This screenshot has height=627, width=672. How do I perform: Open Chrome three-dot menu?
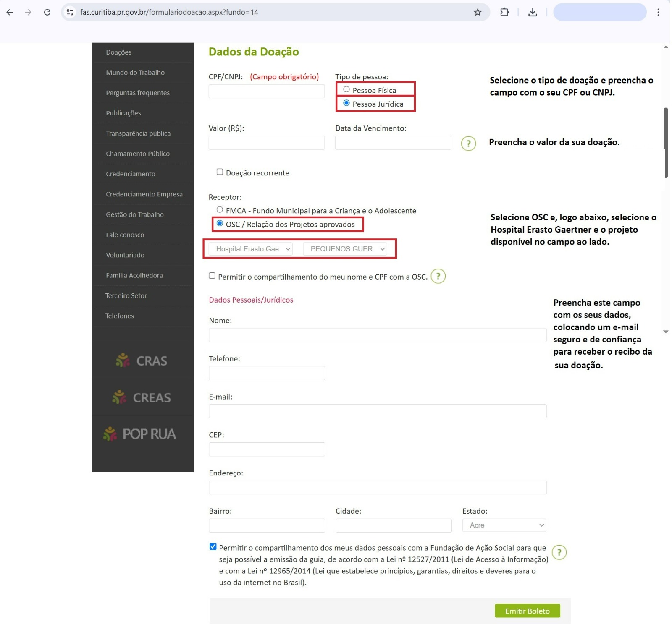(658, 12)
